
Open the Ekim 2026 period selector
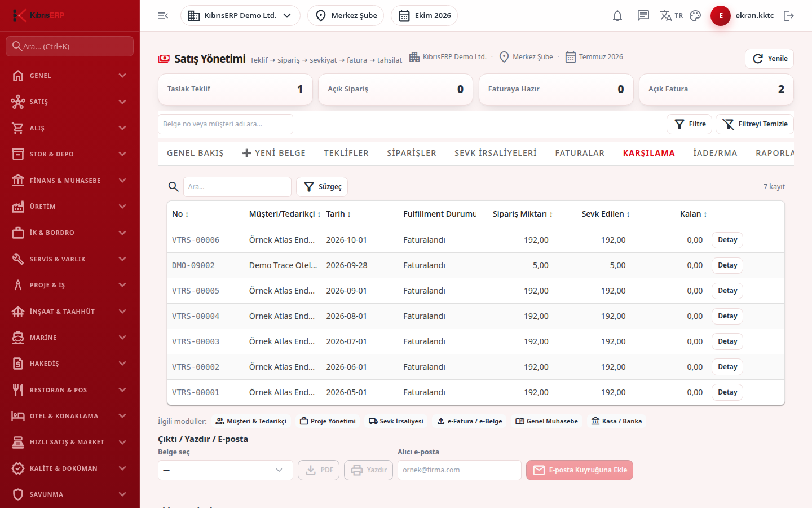point(424,16)
